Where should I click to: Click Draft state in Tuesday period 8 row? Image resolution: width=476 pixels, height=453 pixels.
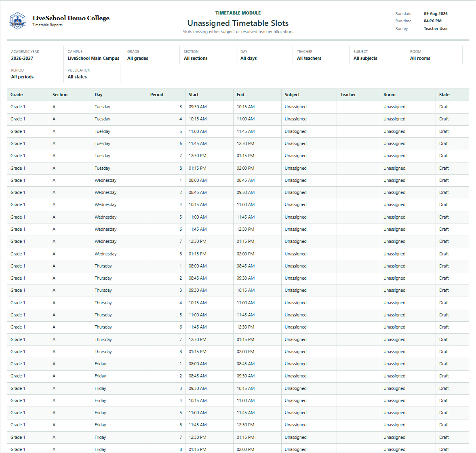tap(444, 168)
